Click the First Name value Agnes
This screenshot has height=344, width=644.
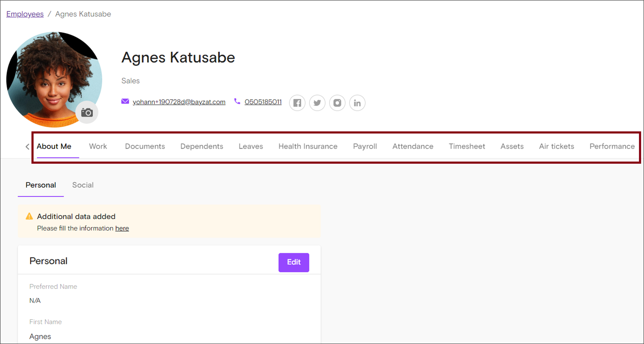(x=40, y=337)
